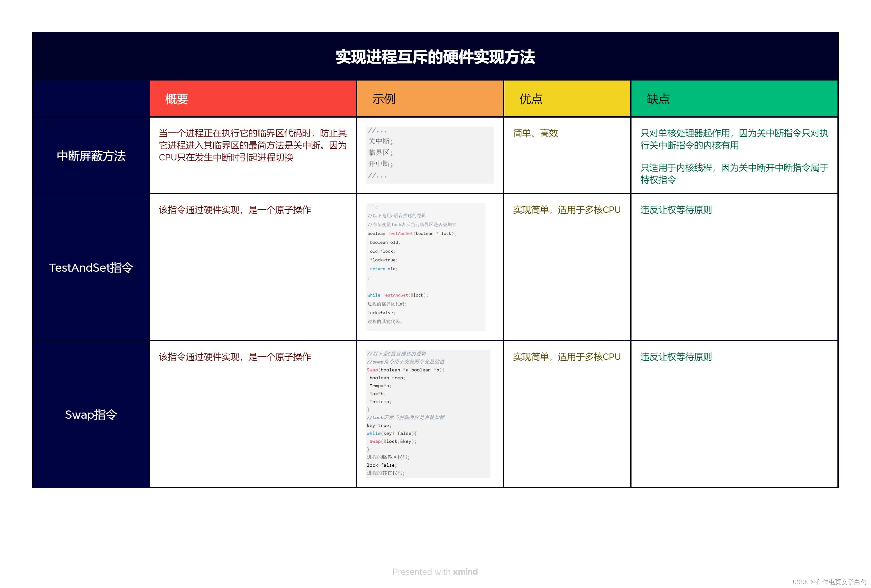
Task: Click the comment //以下是用c语言描述的逻辑
Action: coord(396,216)
